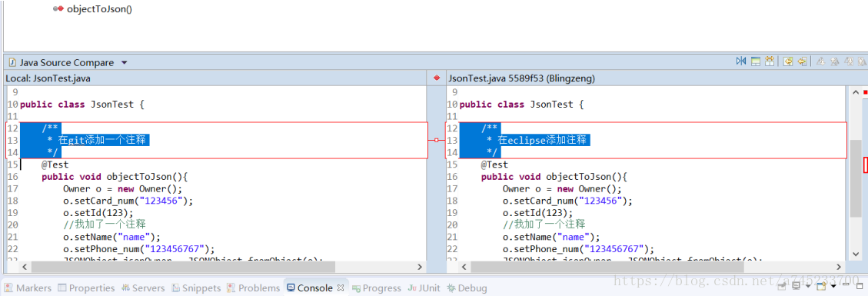Switch to the Markers tab
The height and width of the screenshot is (296, 868).
click(28, 288)
